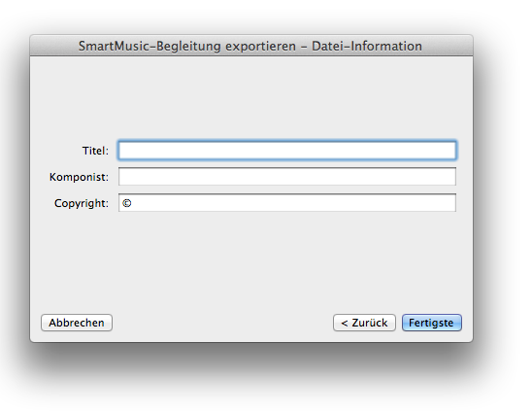Click blank space between Abbrechen and Zurück
This screenshot has width=532, height=412.
pos(222,323)
